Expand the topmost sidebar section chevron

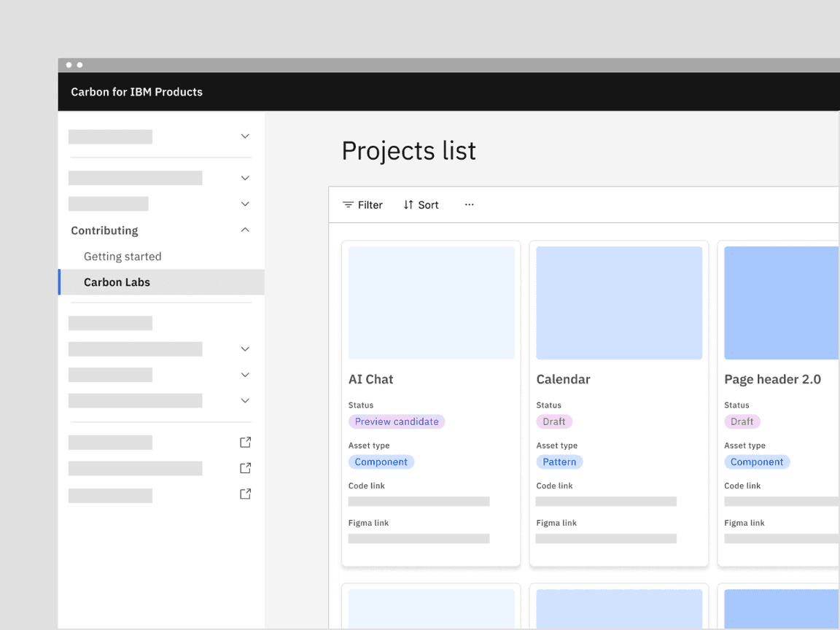245,136
